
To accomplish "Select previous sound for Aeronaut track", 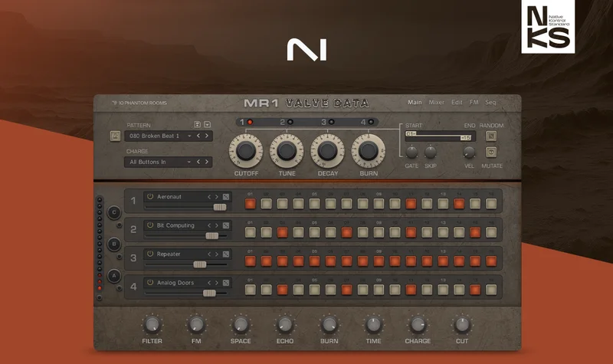I will 209,197.
